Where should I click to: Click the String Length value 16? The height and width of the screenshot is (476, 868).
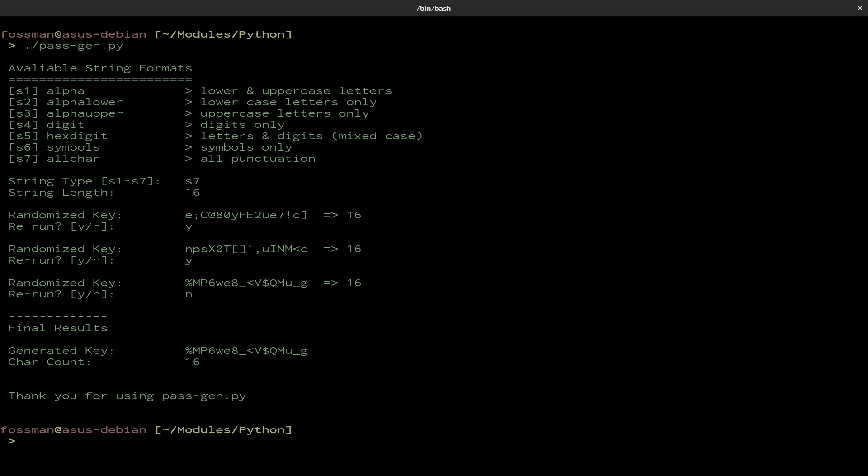192,193
